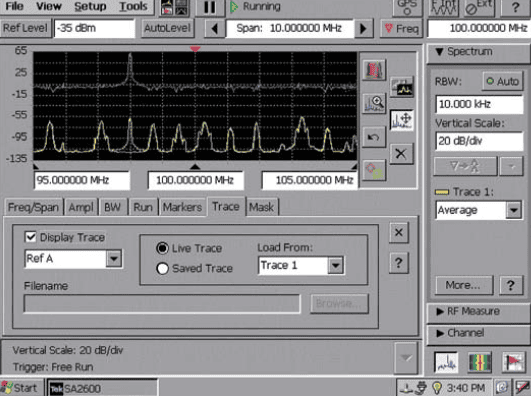Close the Trace settings panel
This screenshot has height=396, width=531.
pyautogui.click(x=399, y=232)
